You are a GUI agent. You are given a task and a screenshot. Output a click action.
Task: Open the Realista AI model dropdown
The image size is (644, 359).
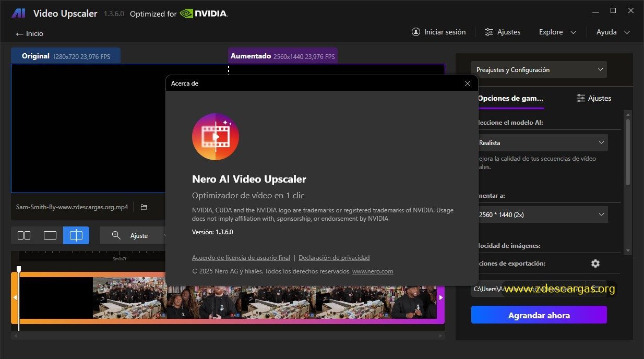tap(542, 142)
